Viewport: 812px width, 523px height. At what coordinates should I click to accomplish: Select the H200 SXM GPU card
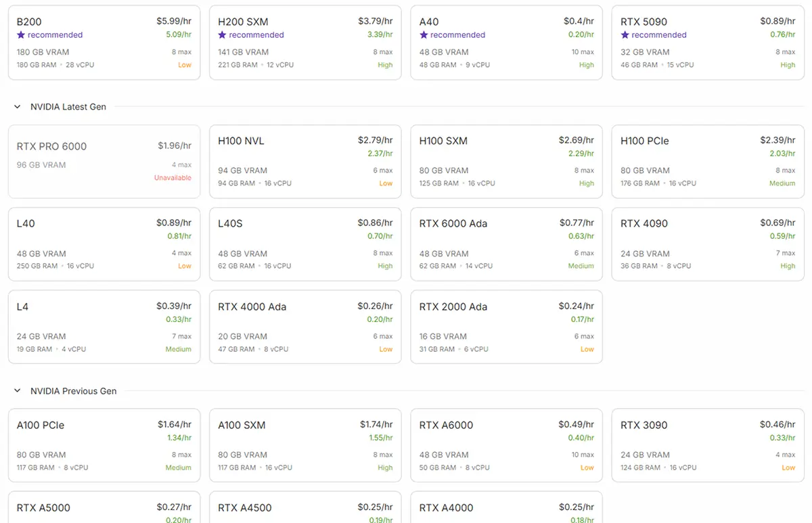click(305, 43)
